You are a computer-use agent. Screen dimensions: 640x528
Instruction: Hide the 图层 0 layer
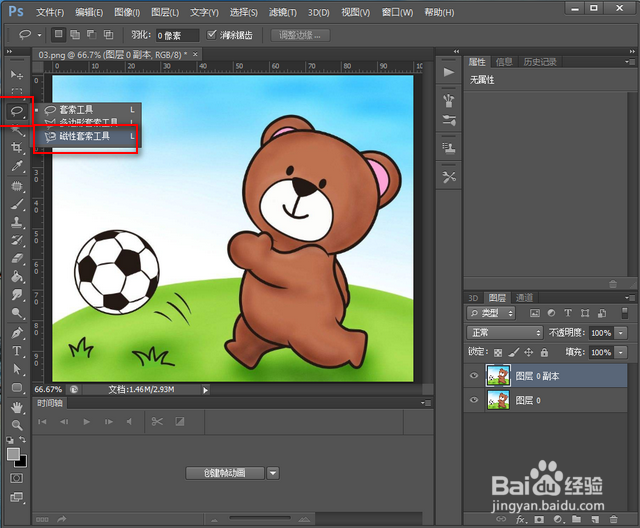474,400
